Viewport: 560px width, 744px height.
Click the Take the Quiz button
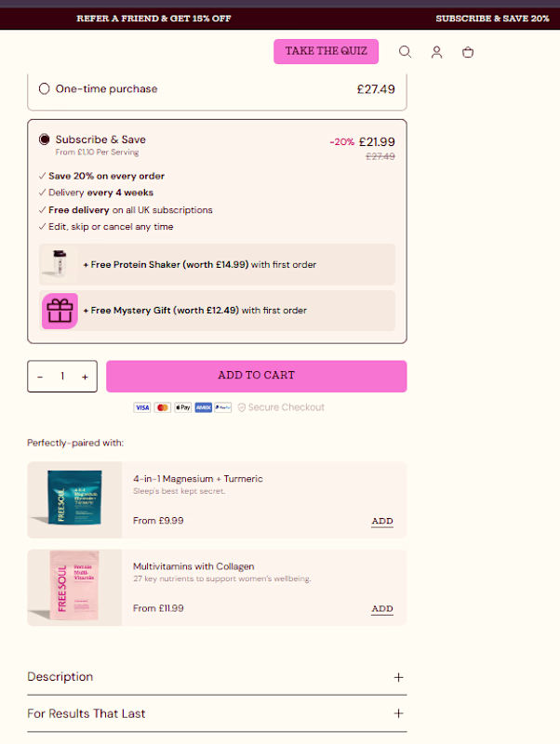point(326,51)
